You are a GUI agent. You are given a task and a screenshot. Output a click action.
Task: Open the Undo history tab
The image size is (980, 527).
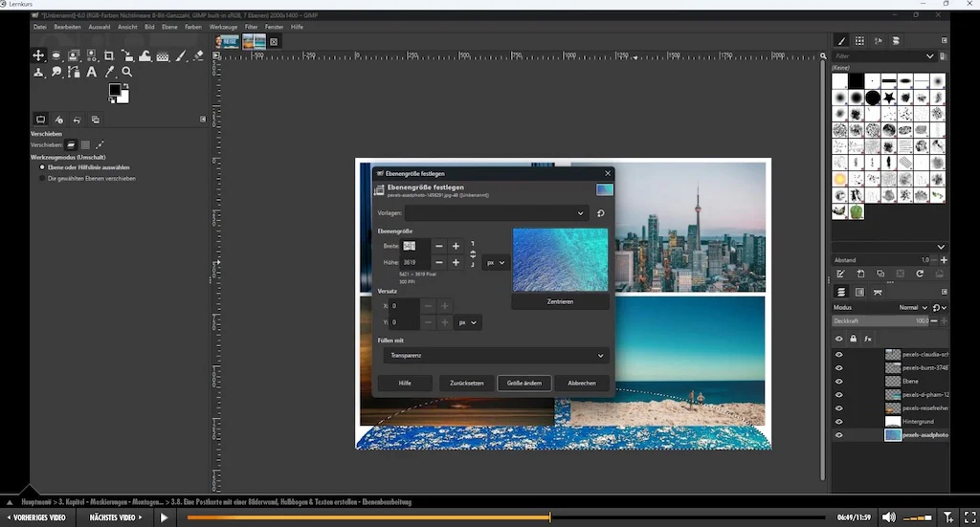[x=77, y=120]
